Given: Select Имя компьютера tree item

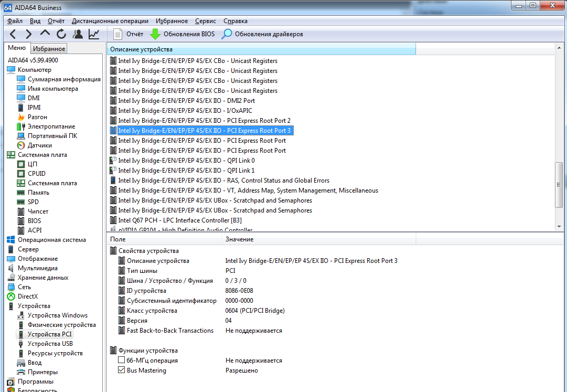Looking at the screenshot, I should click(x=53, y=89).
